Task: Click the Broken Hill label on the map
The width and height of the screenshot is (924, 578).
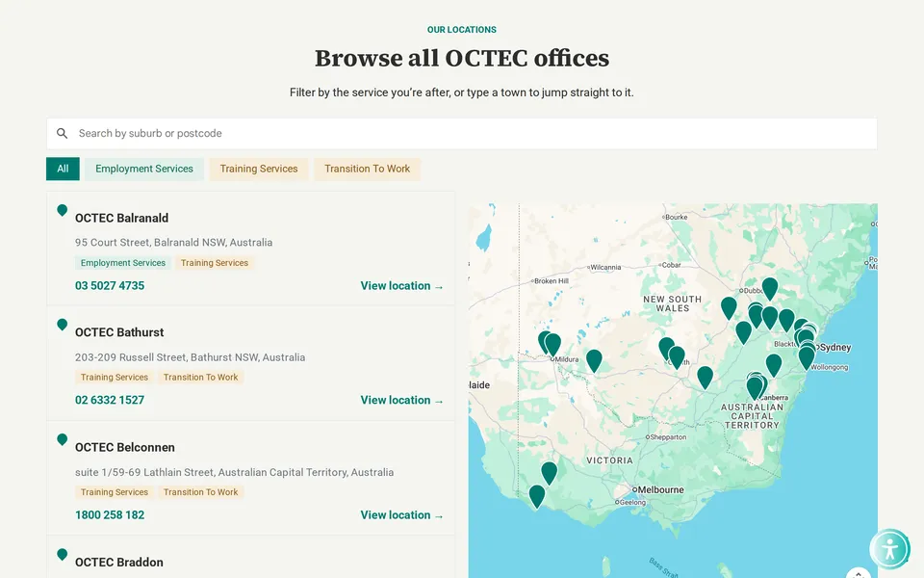Action: pos(551,281)
